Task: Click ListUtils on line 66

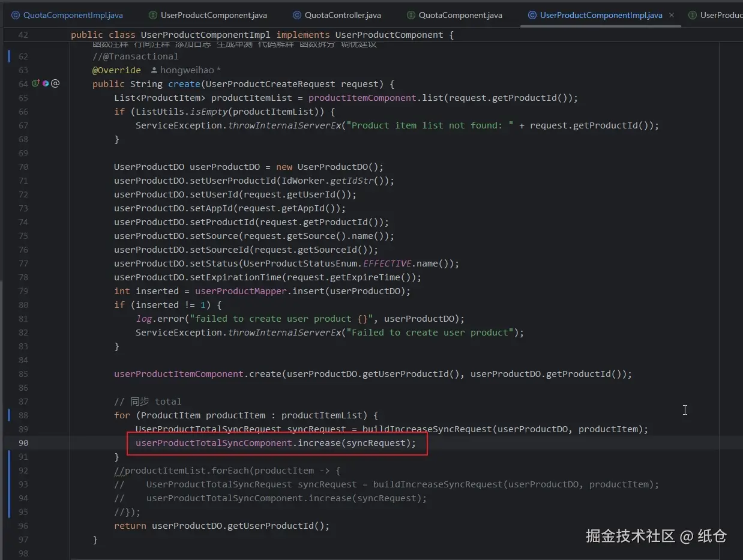Action: click(x=160, y=112)
